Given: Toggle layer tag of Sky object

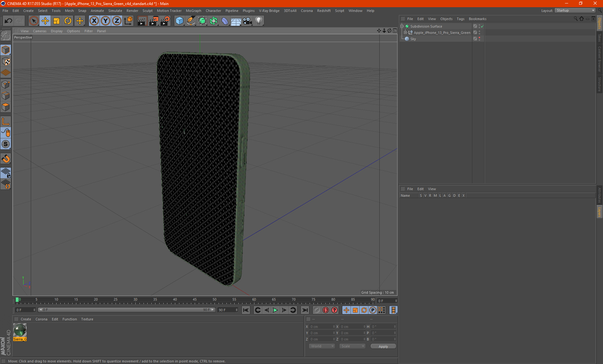Looking at the screenshot, I should pos(475,39).
